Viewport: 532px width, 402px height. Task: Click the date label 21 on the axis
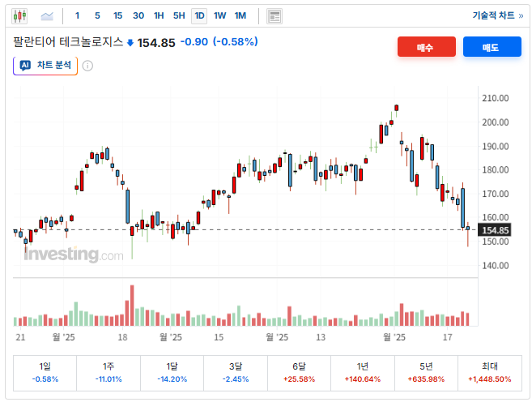tap(20, 337)
